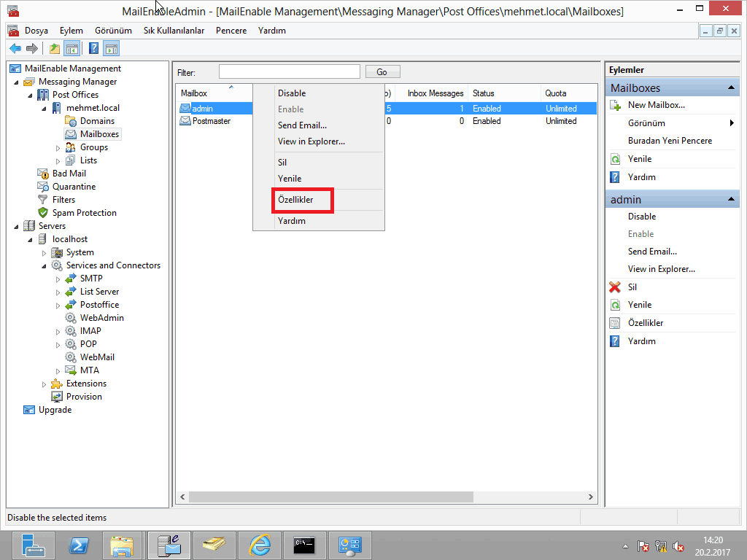Expand the Groups tree node

(x=58, y=148)
